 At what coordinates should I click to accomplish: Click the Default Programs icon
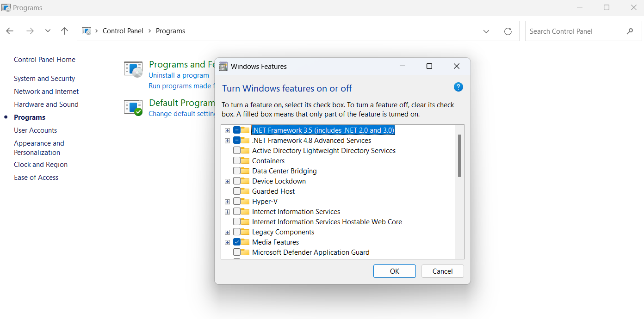pyautogui.click(x=133, y=107)
